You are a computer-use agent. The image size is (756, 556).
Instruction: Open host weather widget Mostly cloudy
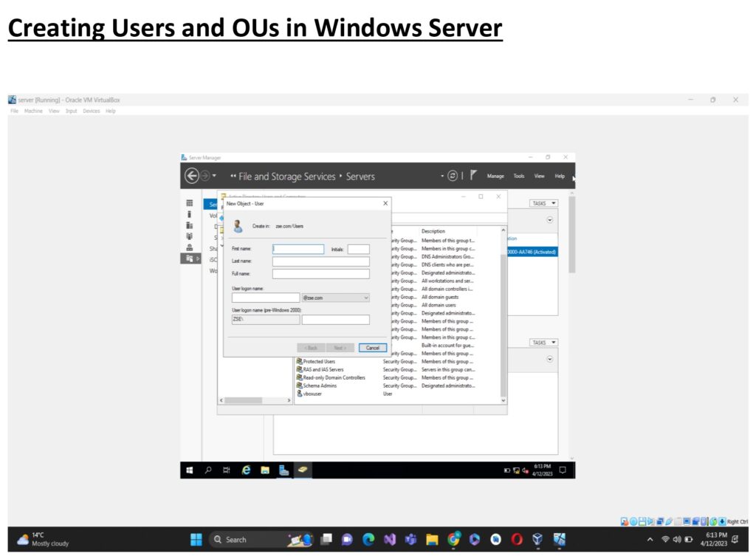pyautogui.click(x=44, y=540)
